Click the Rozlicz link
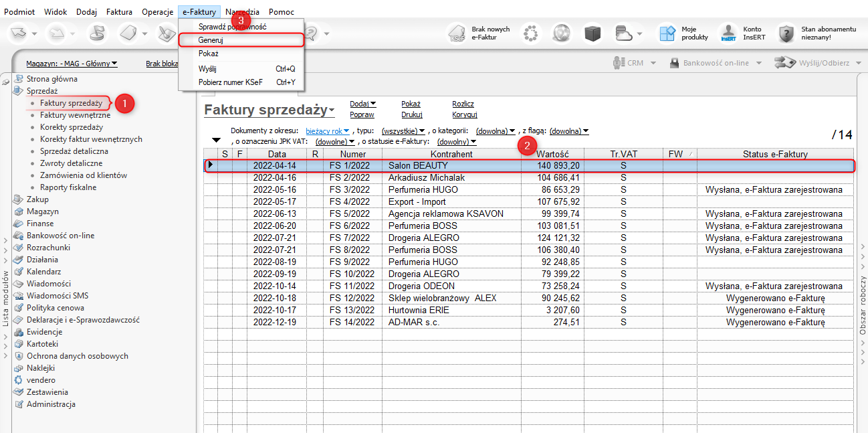Image resolution: width=868 pixels, height=433 pixels. pyautogui.click(x=463, y=104)
